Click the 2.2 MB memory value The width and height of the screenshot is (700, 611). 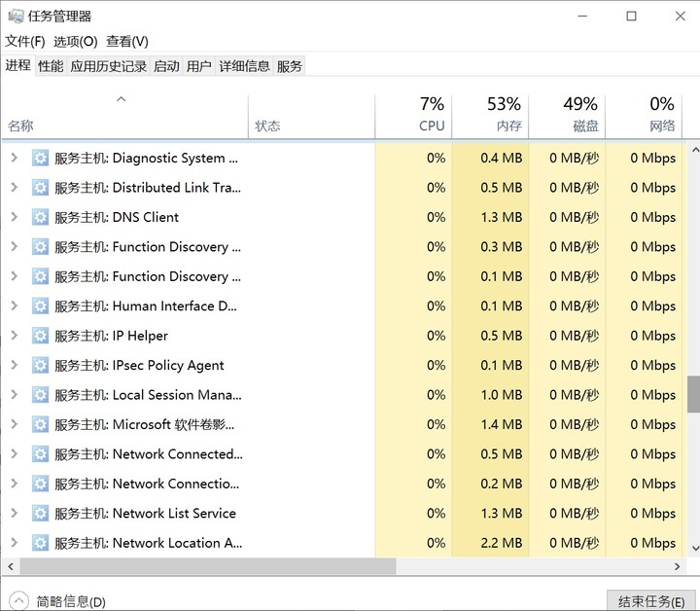pos(502,543)
